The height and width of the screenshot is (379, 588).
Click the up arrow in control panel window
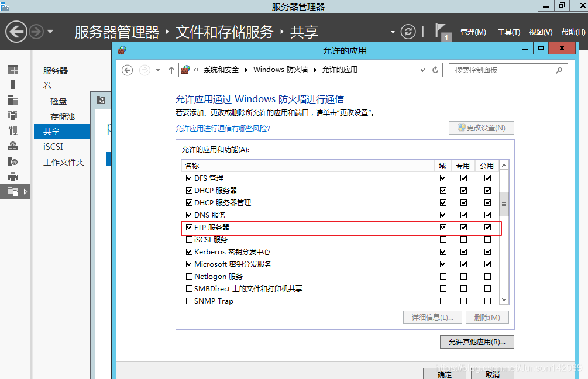tap(171, 70)
